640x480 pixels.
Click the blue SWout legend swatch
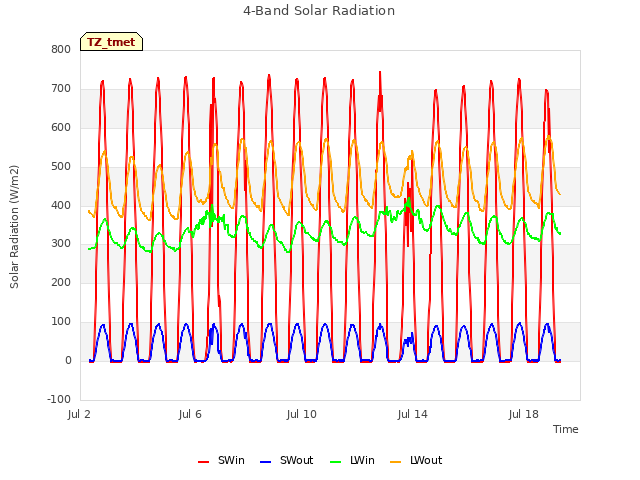tap(266, 462)
